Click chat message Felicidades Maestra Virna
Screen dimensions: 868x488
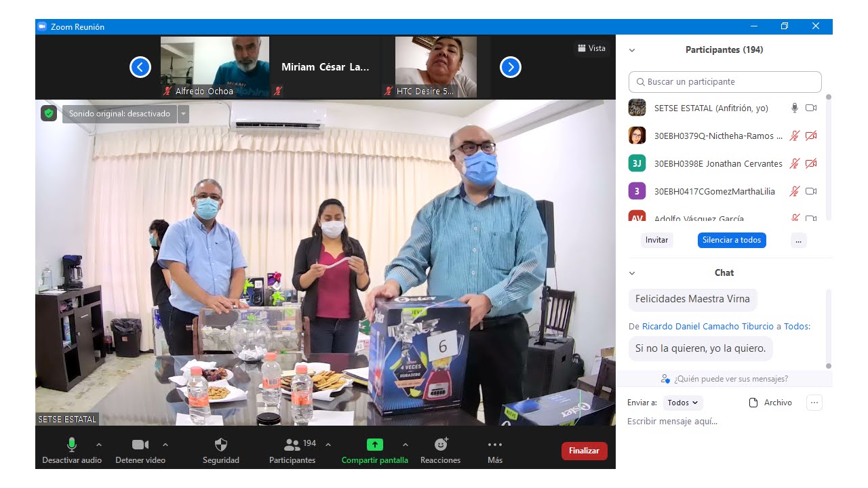[692, 299]
